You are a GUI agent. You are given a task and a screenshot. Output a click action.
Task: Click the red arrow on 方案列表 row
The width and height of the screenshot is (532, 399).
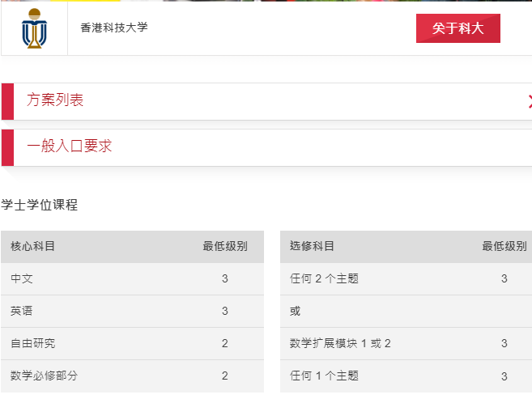pyautogui.click(x=530, y=102)
